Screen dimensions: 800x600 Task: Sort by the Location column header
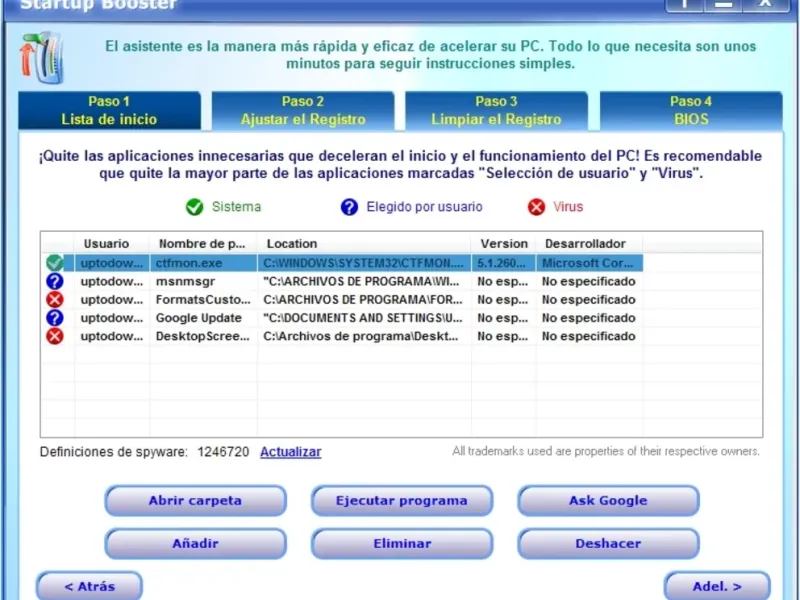point(364,243)
